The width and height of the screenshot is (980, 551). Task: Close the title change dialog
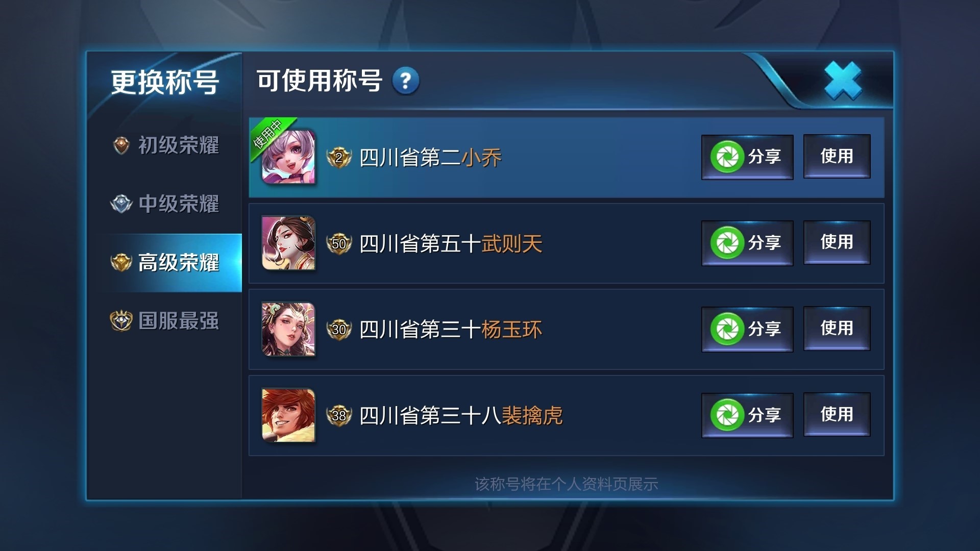843,81
